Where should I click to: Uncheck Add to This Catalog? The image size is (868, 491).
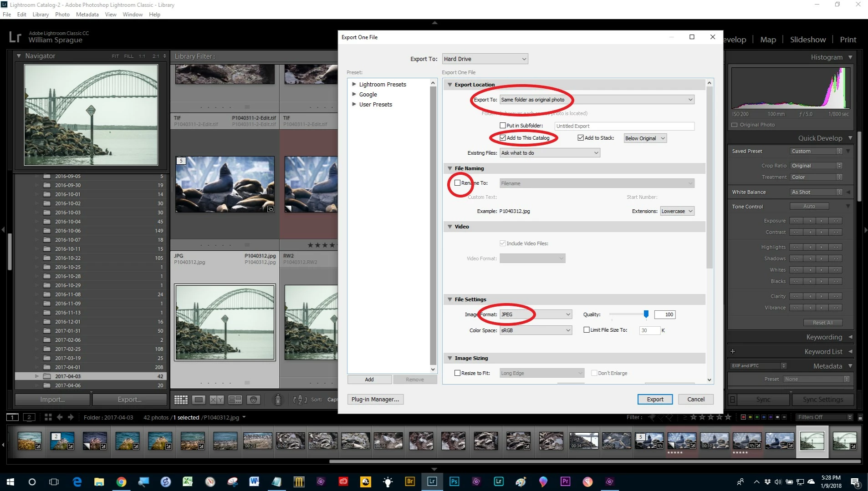point(503,138)
